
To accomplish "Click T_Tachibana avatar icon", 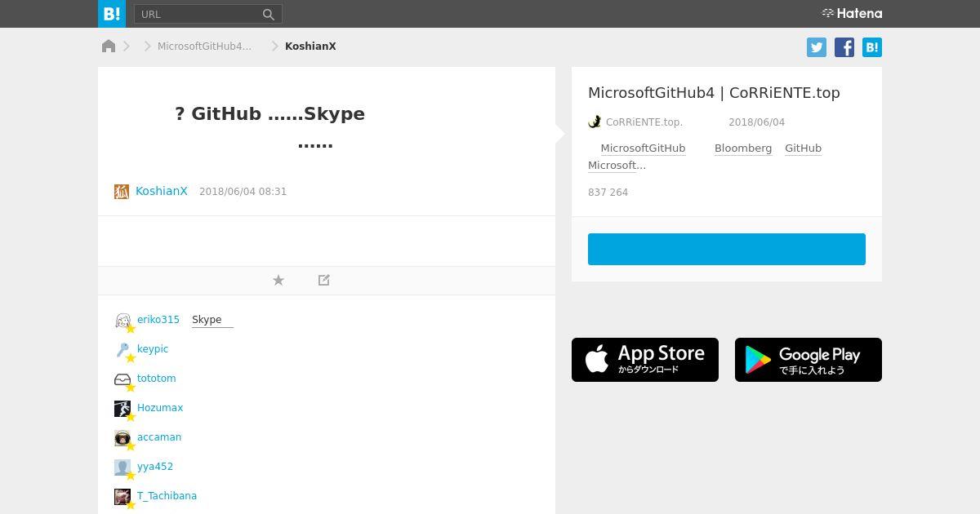I will click(122, 497).
